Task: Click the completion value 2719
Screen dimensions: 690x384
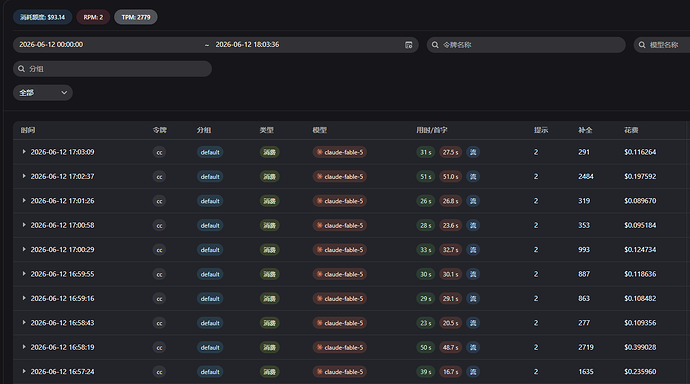Action: click(x=586, y=347)
